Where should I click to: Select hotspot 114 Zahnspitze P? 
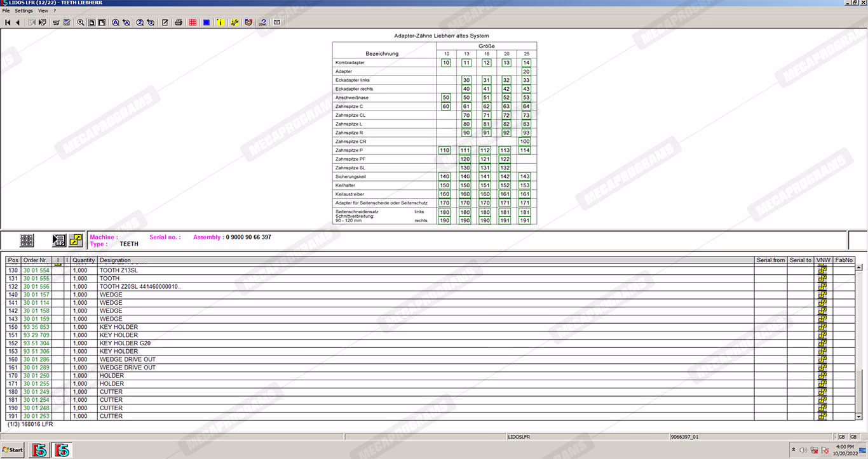coord(525,150)
